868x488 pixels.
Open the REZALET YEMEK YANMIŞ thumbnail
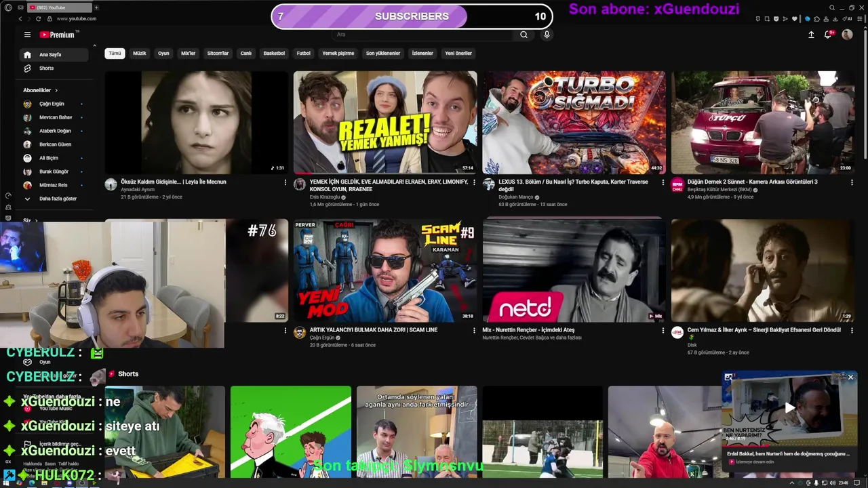[385, 123]
